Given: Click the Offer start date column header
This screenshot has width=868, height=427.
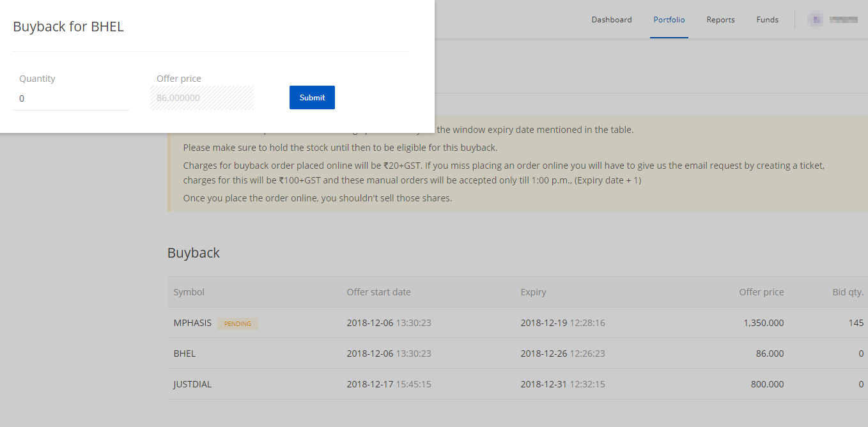Looking at the screenshot, I should click(379, 292).
